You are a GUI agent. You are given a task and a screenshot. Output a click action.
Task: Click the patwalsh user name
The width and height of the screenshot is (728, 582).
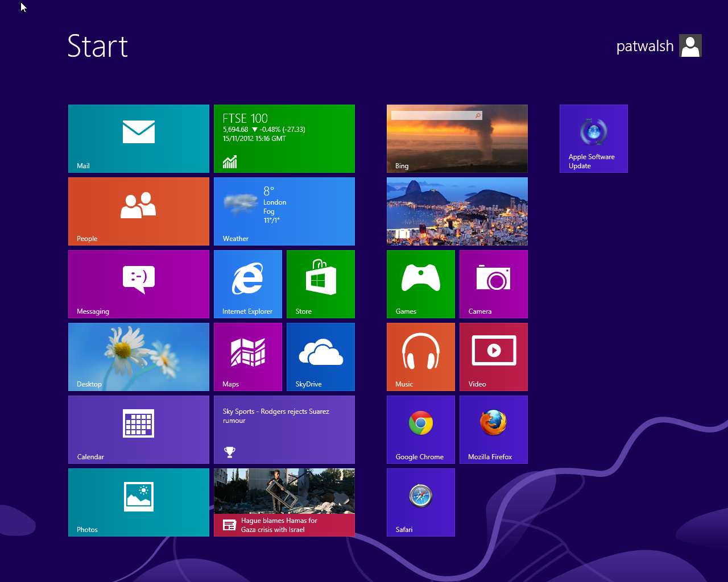click(645, 47)
